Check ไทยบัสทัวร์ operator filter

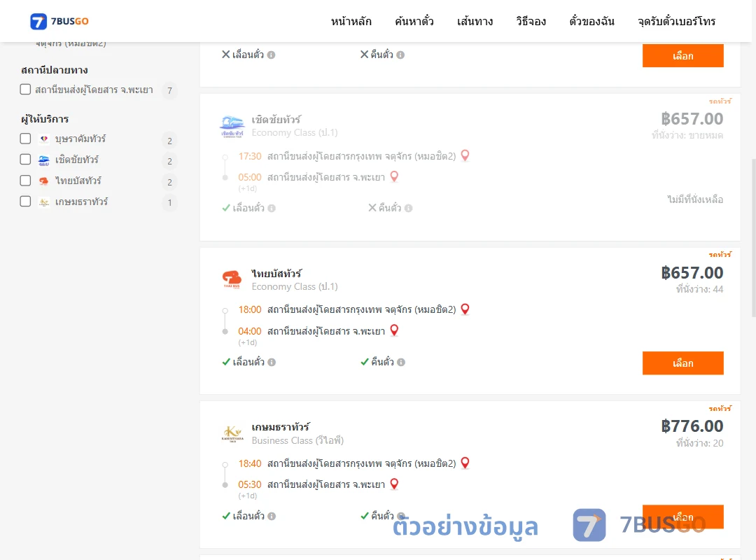[x=26, y=181]
